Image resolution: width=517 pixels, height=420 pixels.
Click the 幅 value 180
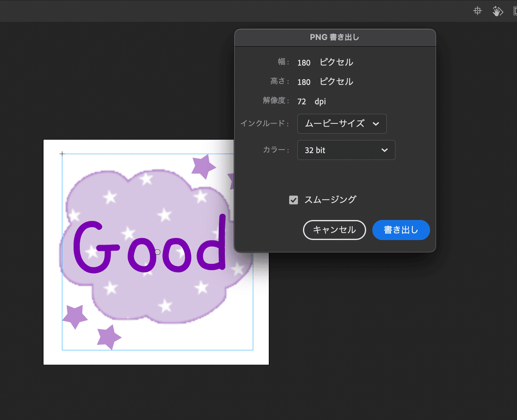click(x=304, y=63)
